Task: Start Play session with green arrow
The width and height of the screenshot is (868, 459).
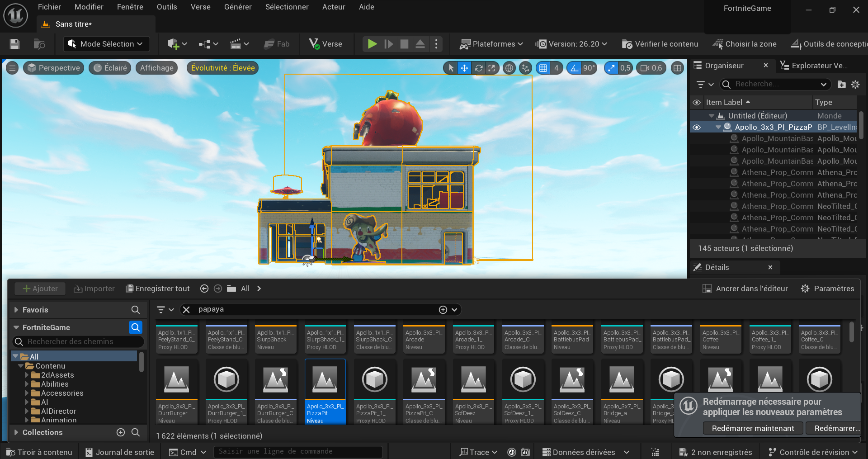Action: pos(372,44)
